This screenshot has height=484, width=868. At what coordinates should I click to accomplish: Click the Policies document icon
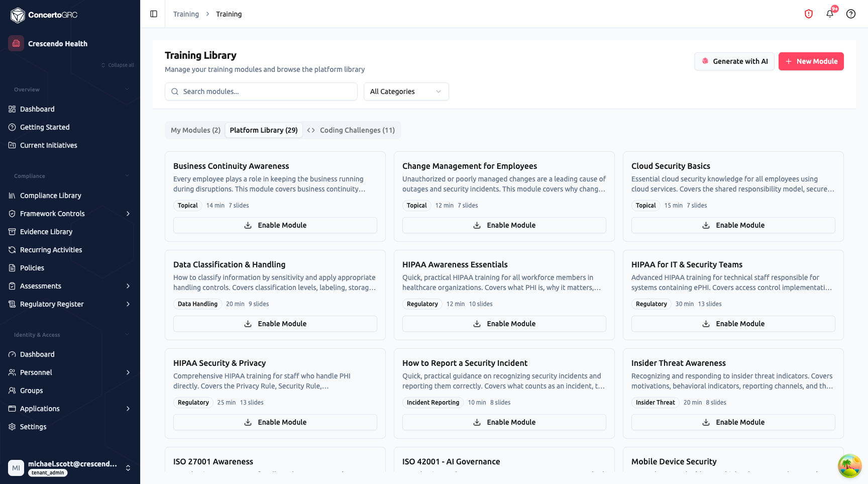pyautogui.click(x=12, y=268)
